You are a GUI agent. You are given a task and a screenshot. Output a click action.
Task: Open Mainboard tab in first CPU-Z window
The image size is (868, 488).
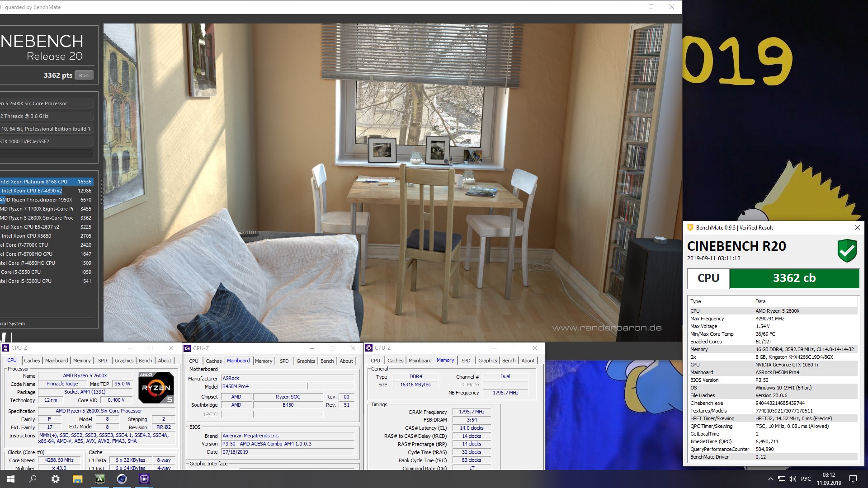57,361
